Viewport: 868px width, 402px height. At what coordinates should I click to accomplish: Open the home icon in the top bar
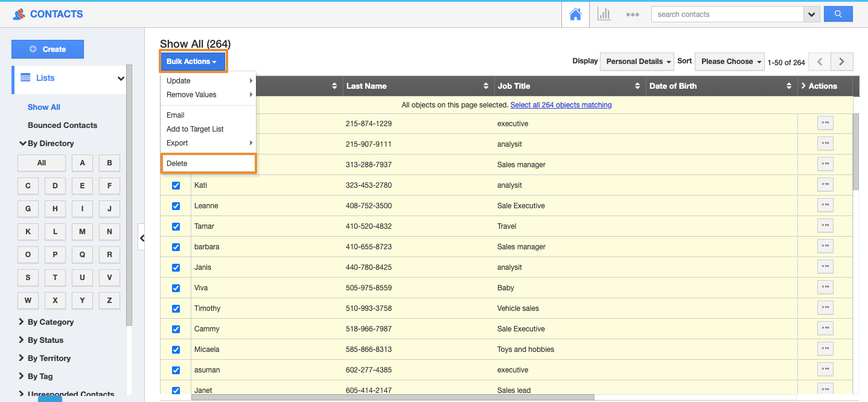575,14
